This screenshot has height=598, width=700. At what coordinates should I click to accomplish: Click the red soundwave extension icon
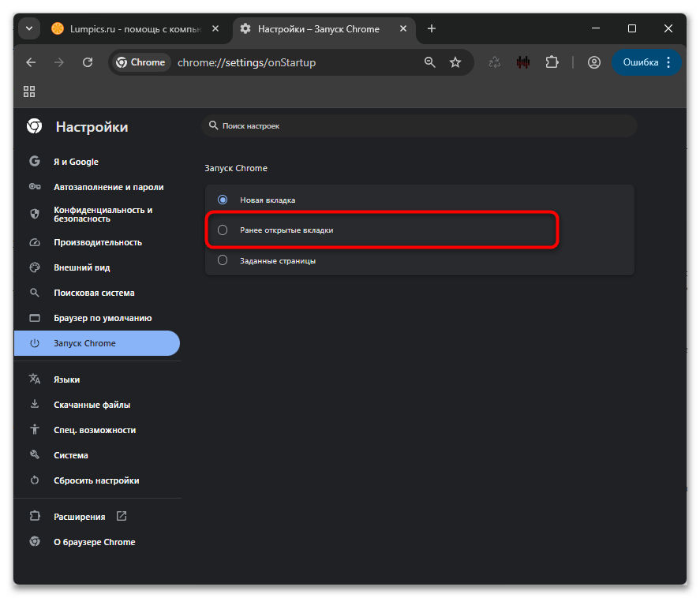pos(522,62)
